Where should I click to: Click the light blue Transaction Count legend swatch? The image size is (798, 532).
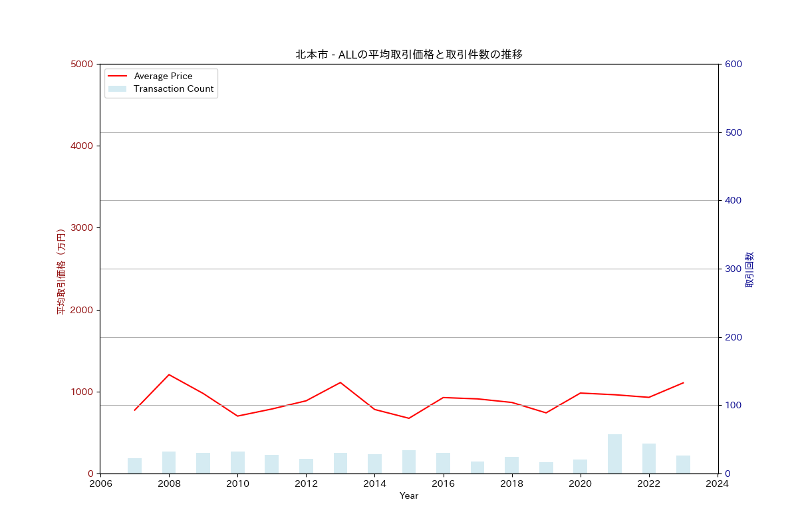click(x=117, y=89)
